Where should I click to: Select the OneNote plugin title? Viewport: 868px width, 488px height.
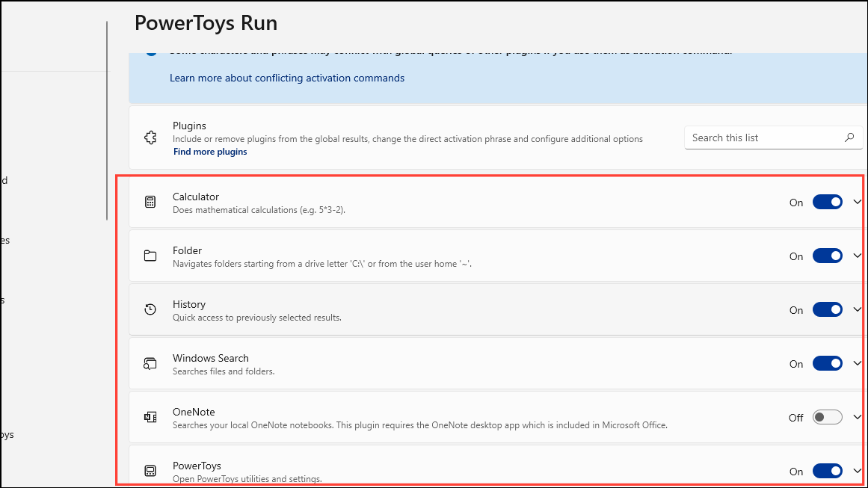pyautogui.click(x=194, y=412)
